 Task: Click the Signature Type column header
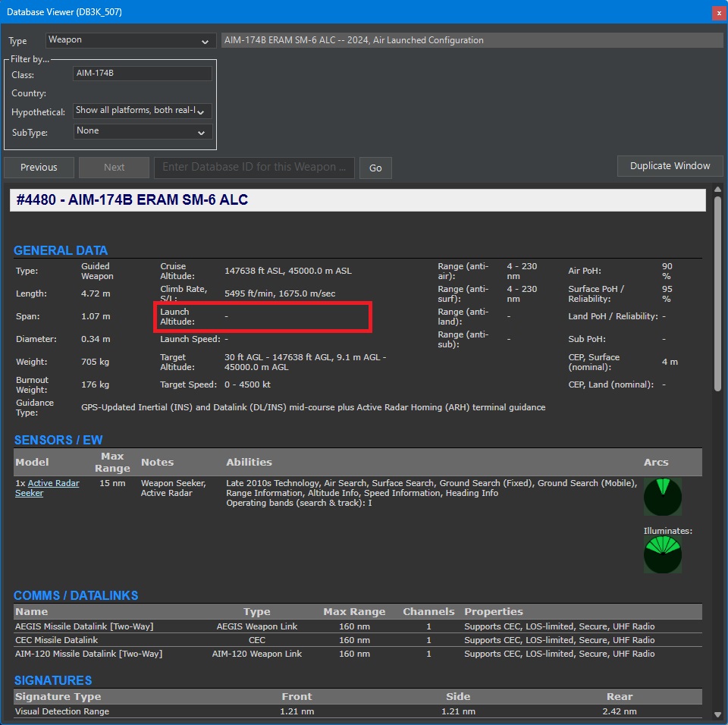tap(58, 697)
